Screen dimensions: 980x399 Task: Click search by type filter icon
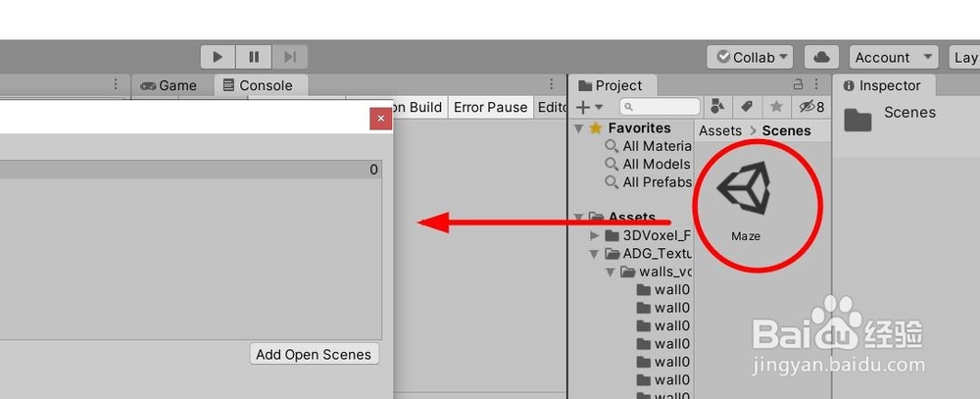click(x=718, y=107)
